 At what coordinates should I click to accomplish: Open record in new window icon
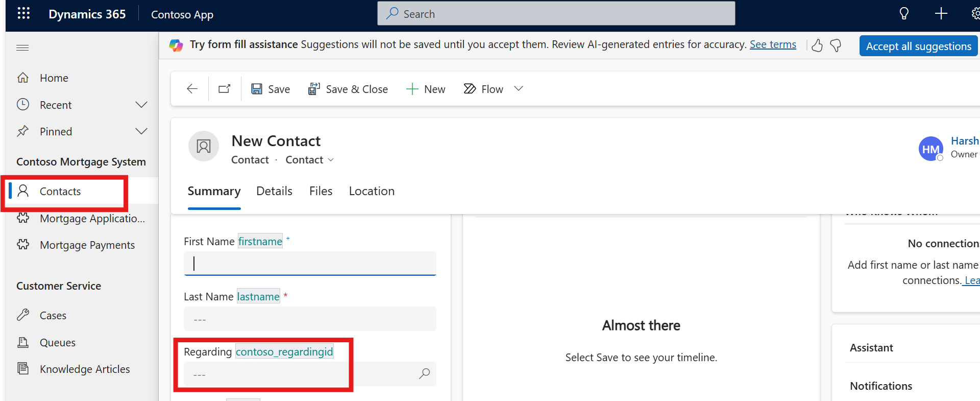coord(225,89)
